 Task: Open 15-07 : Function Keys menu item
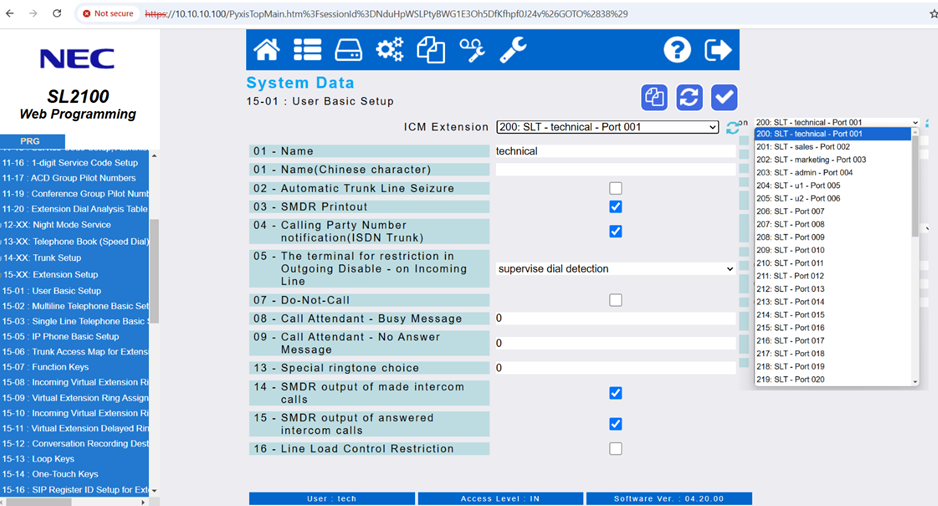coord(60,367)
